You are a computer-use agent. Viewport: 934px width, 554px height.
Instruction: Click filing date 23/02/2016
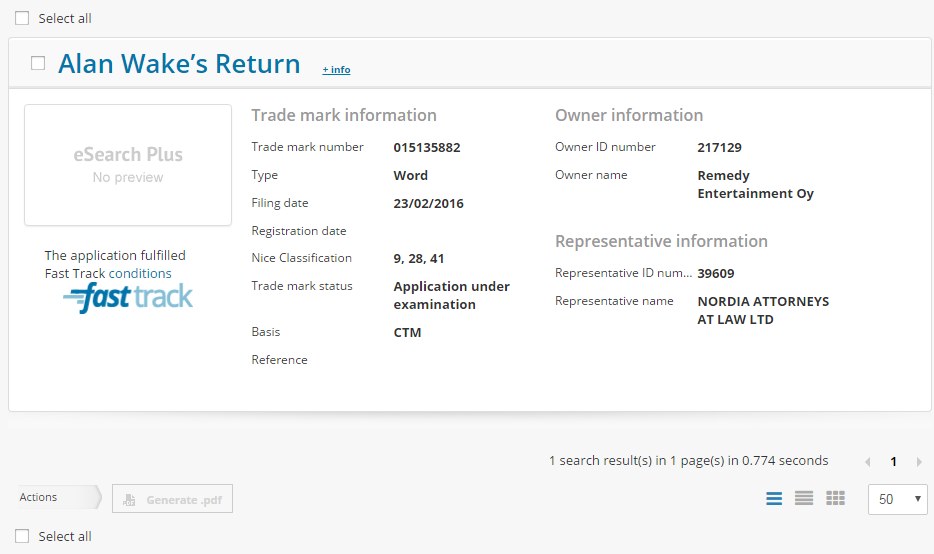tap(428, 204)
